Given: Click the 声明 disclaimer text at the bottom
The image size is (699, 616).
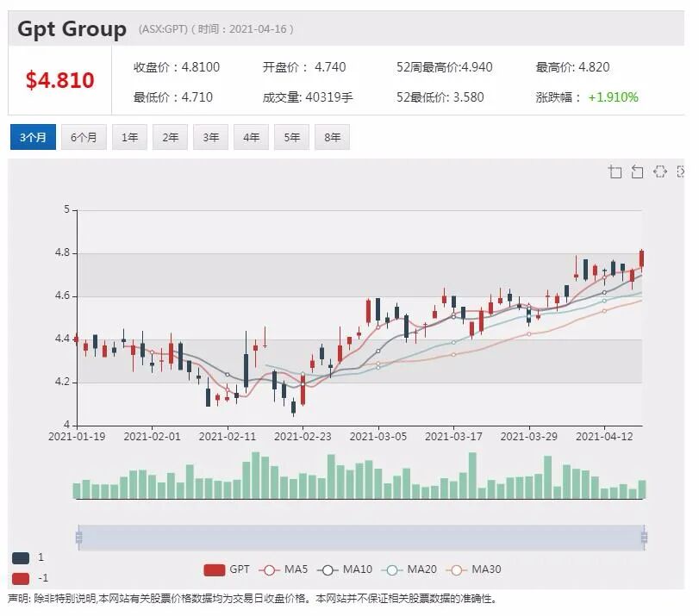Looking at the screenshot, I should (x=253, y=599).
